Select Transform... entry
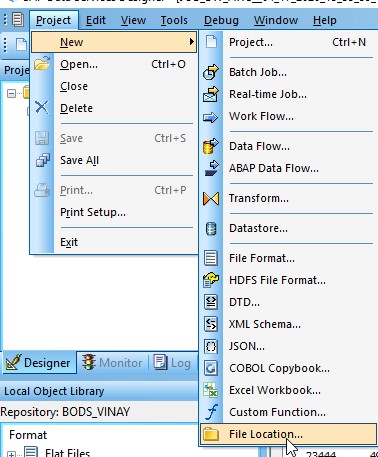The image size is (378, 457). click(x=288, y=198)
